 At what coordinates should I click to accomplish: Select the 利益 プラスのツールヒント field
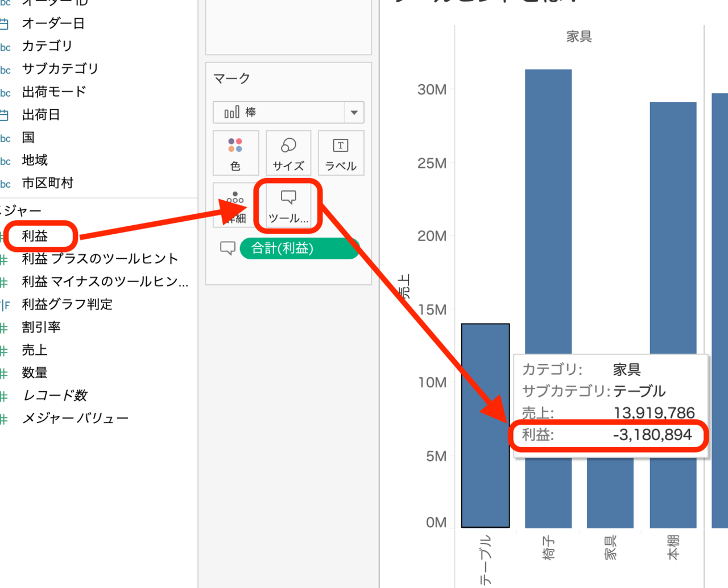click(x=100, y=259)
